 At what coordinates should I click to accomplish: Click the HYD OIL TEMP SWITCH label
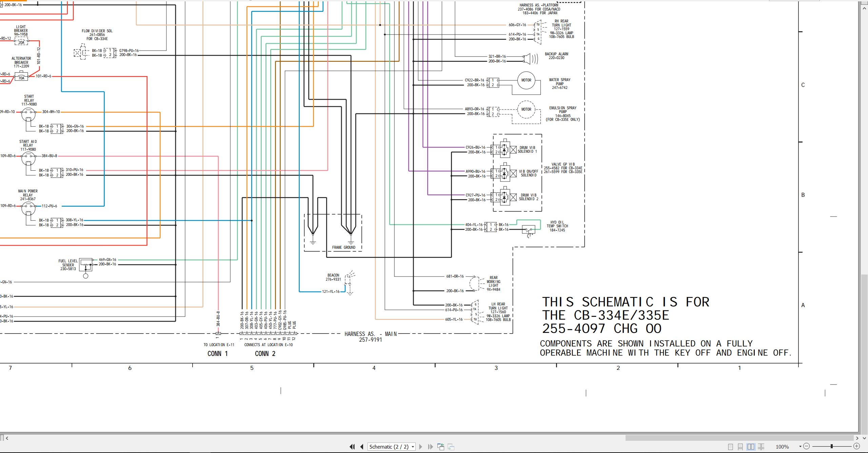557,224
